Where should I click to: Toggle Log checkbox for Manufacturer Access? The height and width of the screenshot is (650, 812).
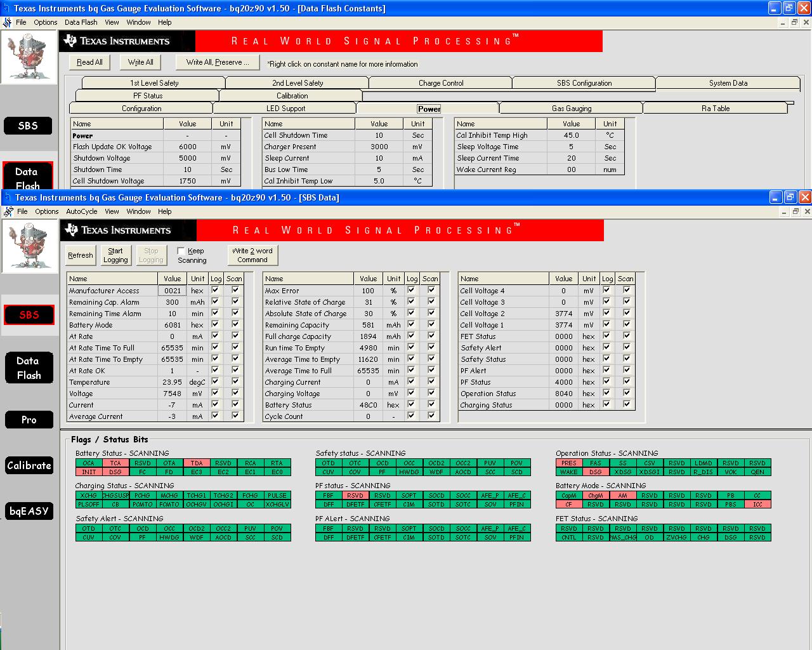pyautogui.click(x=215, y=290)
